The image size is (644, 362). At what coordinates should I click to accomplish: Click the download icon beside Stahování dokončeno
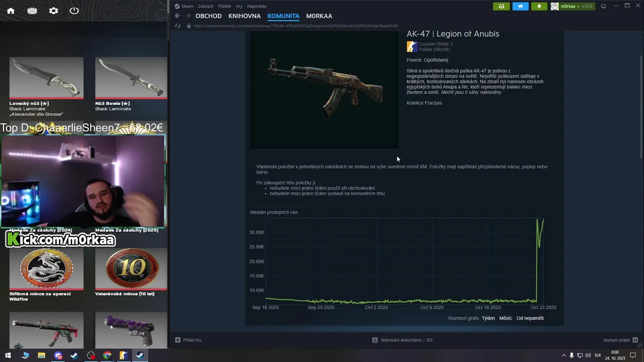pos(375,340)
